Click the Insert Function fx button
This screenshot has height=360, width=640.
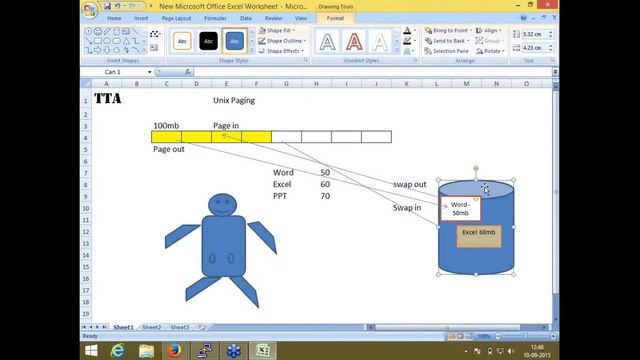point(188,72)
